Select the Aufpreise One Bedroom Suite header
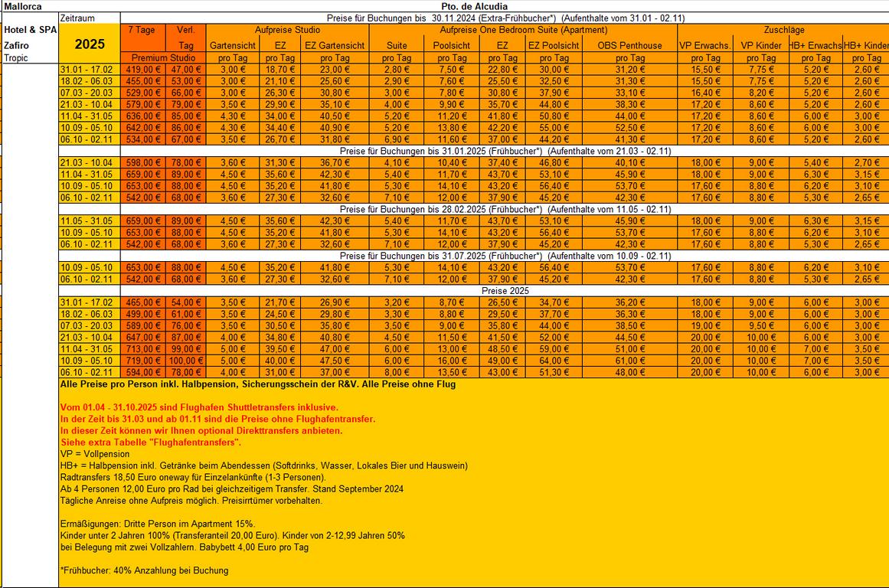Viewport: 889px width, 588px height. (523, 30)
